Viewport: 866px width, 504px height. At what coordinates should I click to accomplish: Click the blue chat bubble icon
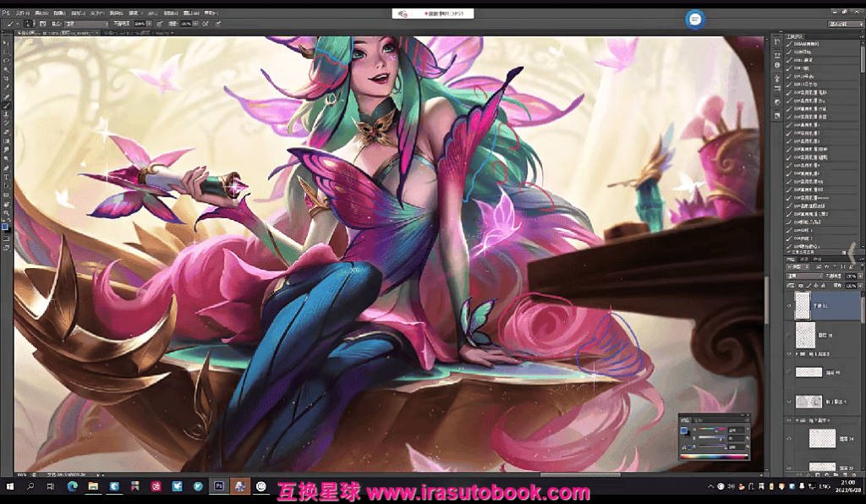pos(695,19)
